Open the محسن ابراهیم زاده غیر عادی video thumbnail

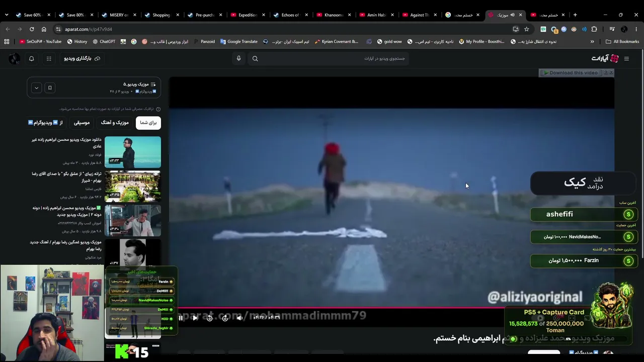click(x=133, y=152)
